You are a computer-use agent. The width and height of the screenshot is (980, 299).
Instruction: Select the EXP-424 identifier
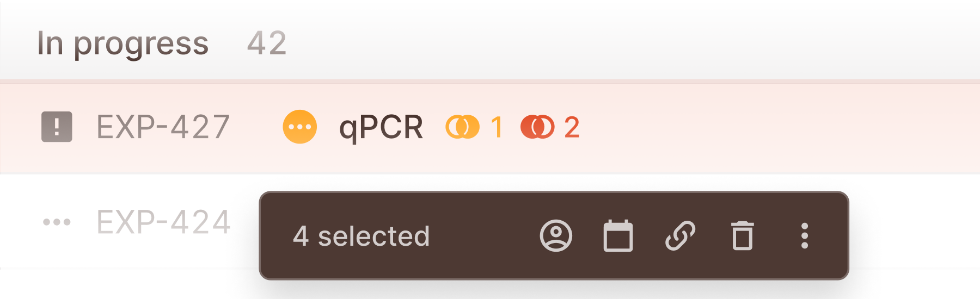pyautogui.click(x=164, y=222)
